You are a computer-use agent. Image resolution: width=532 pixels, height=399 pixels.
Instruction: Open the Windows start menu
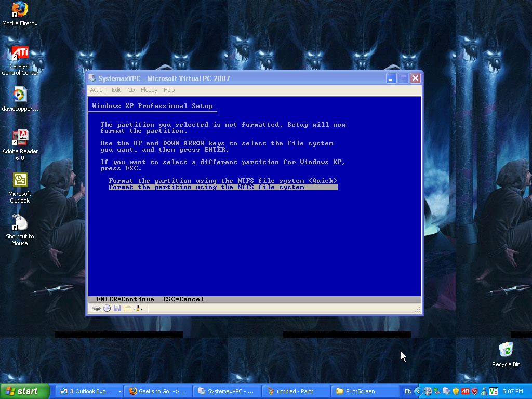click(x=24, y=391)
